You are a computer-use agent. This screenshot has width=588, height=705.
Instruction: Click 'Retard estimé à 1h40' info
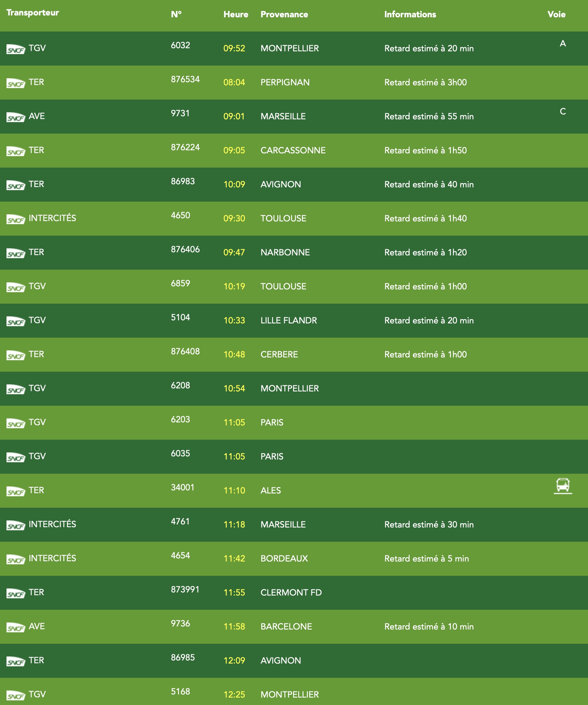(426, 219)
